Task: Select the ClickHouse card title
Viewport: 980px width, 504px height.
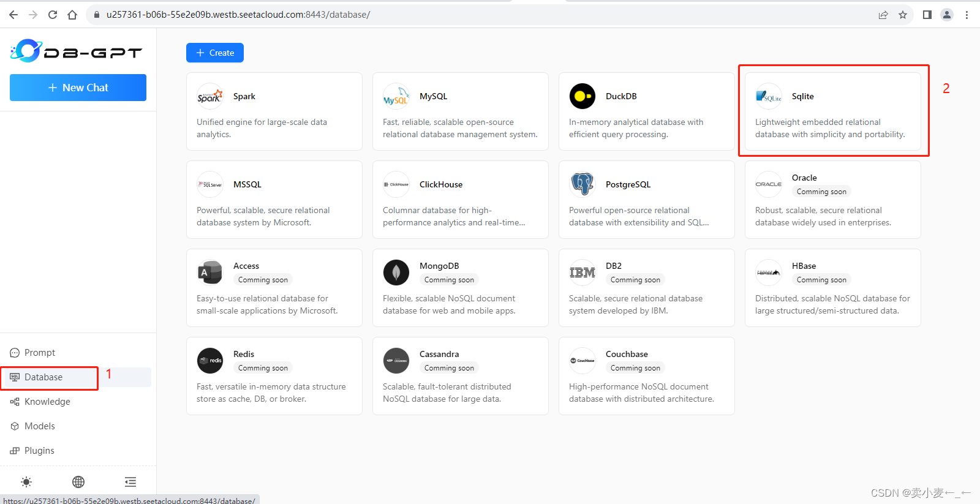Action: pyautogui.click(x=441, y=184)
